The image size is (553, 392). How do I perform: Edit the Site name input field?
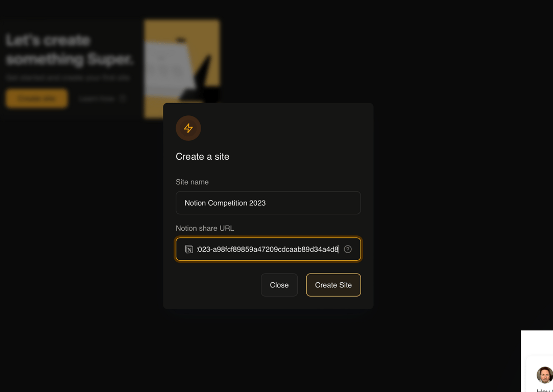tap(268, 203)
